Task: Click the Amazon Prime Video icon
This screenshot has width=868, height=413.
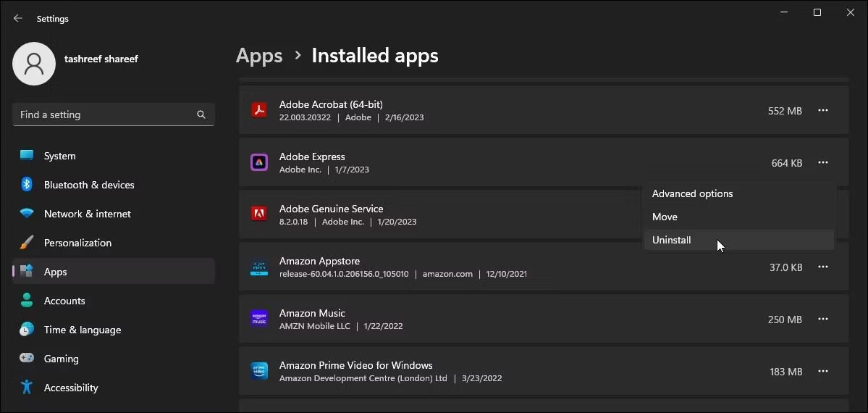Action: tap(259, 371)
